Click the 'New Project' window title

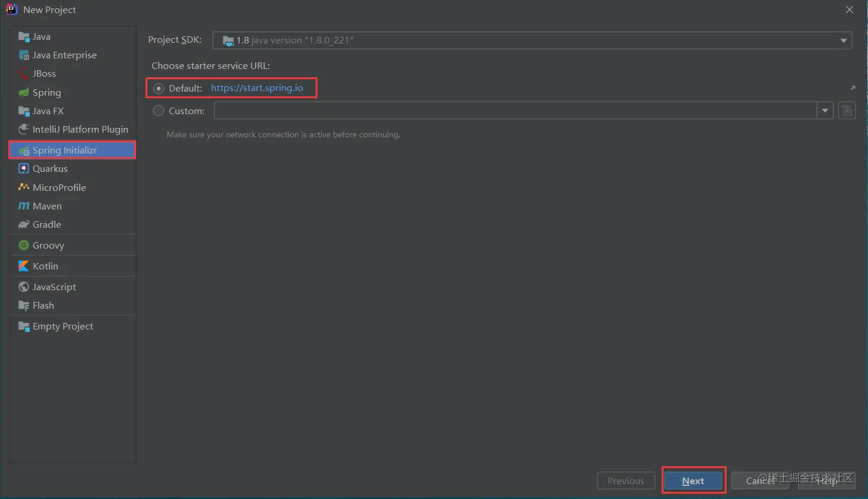(x=49, y=10)
